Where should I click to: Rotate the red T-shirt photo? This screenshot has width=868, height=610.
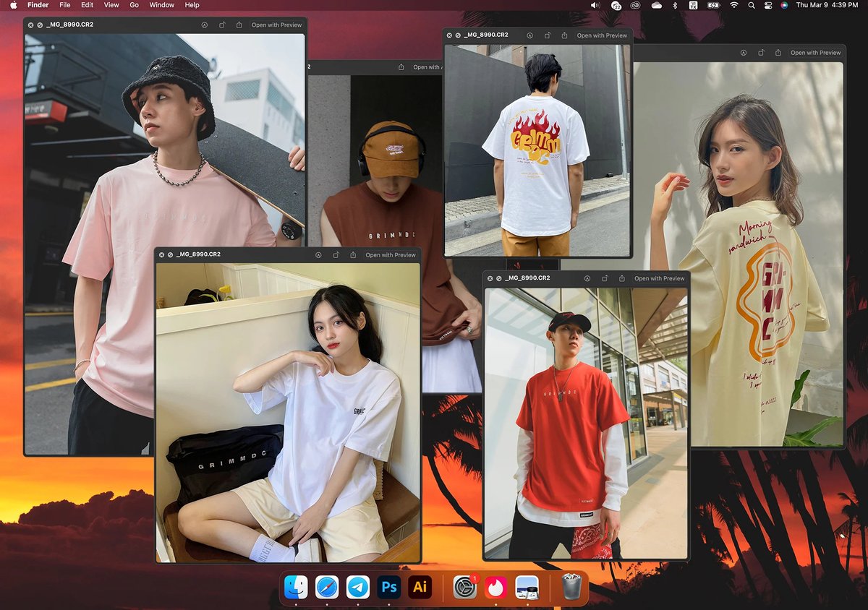(x=605, y=278)
